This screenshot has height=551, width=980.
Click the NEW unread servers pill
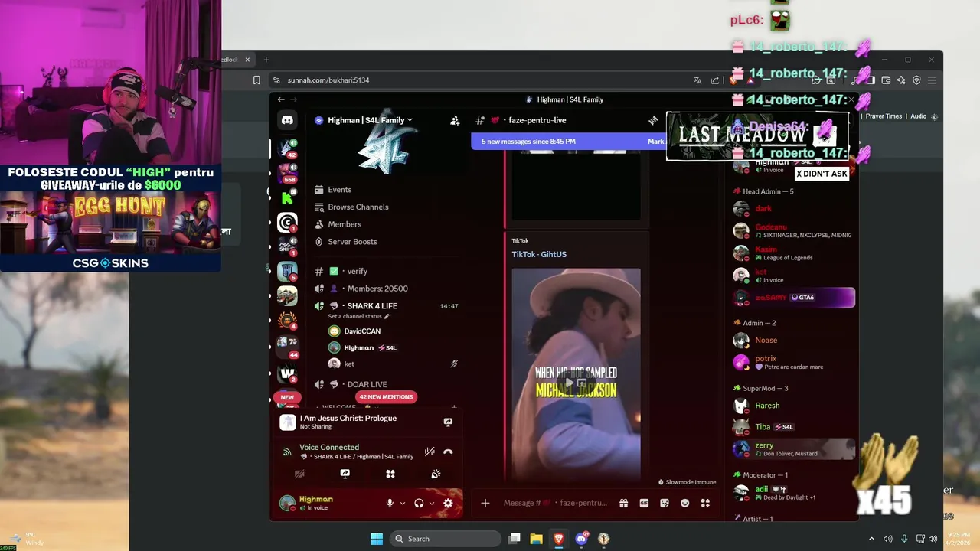click(287, 397)
